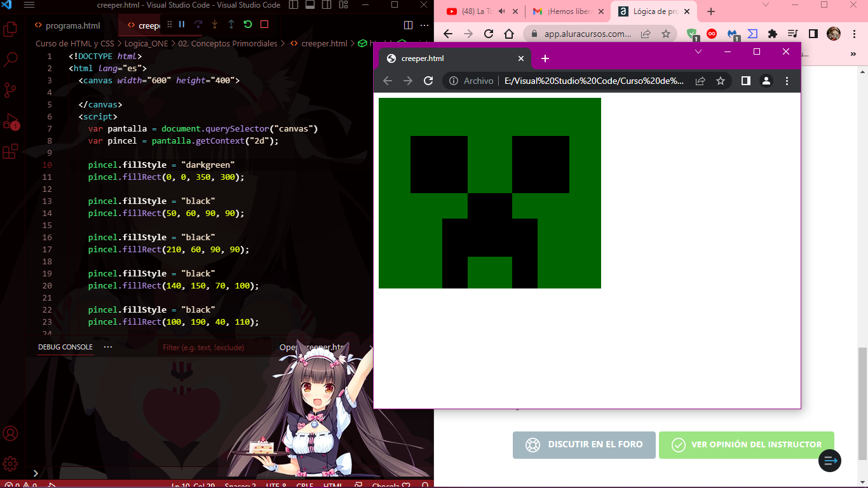This screenshot has width=868, height=488.
Task: Open the Manage gear in VS Code
Action: [x=11, y=463]
